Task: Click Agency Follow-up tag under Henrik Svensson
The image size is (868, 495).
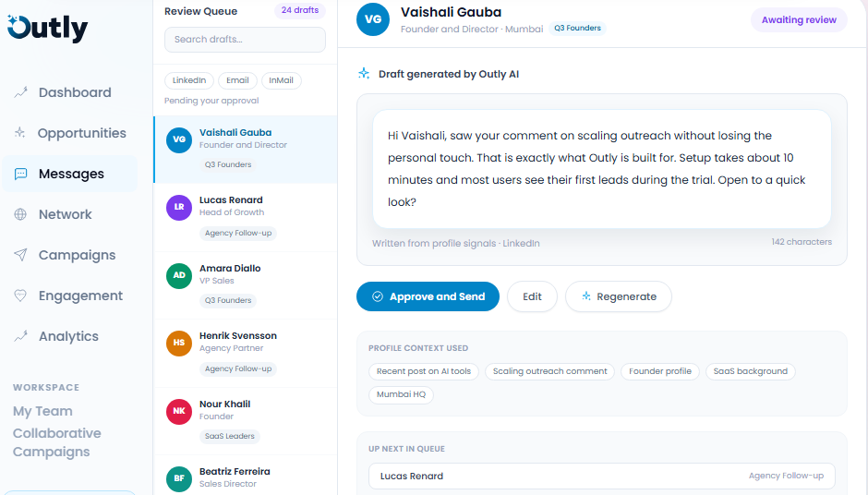Action: point(238,368)
